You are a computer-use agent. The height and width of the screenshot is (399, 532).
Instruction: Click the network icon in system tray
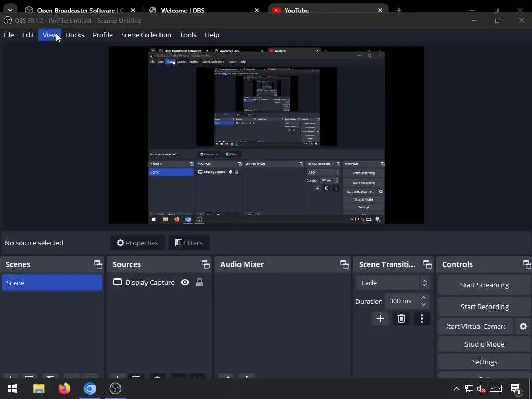tap(469, 389)
